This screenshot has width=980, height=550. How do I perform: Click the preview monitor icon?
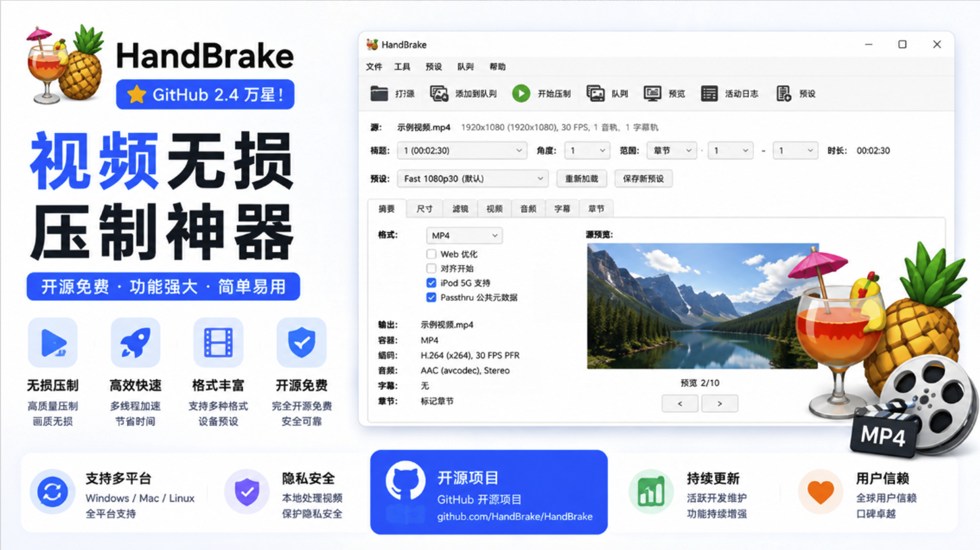[x=652, y=93]
